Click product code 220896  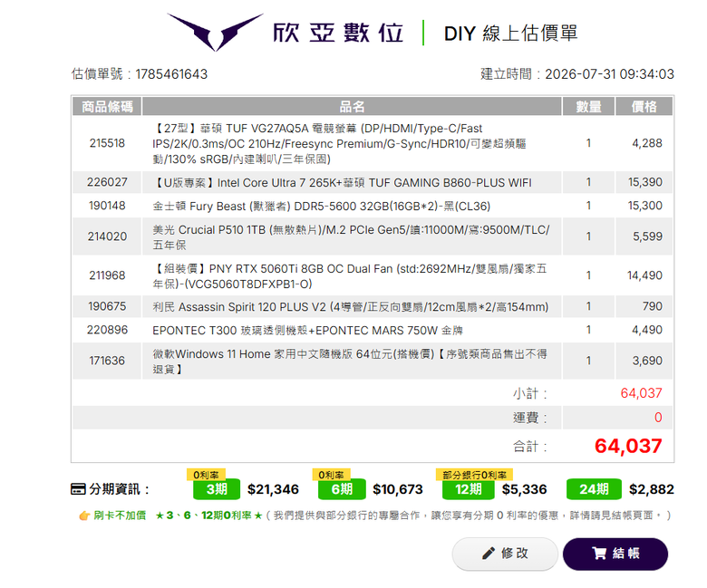point(107,330)
